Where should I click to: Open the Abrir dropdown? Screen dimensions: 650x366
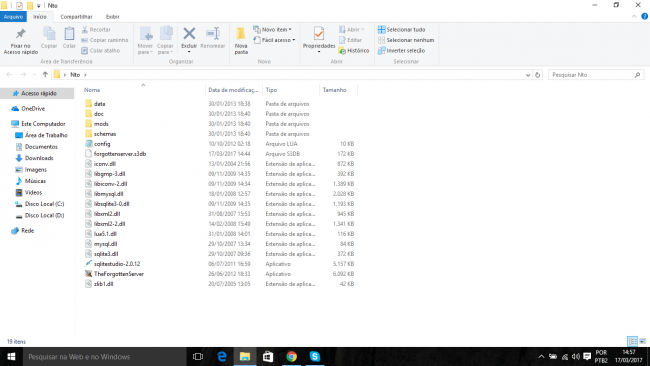pos(352,30)
